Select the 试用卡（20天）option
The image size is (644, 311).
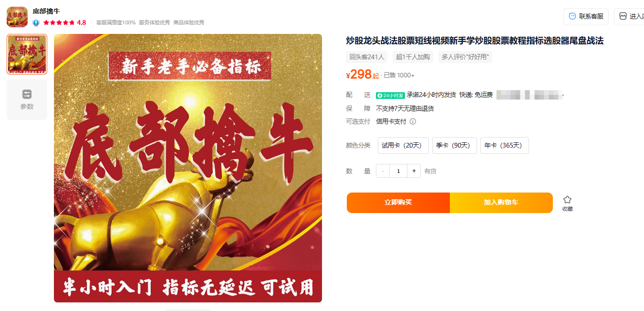pyautogui.click(x=403, y=146)
